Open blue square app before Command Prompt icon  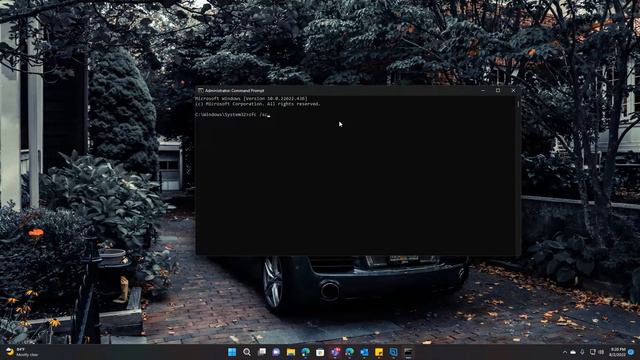coord(393,352)
